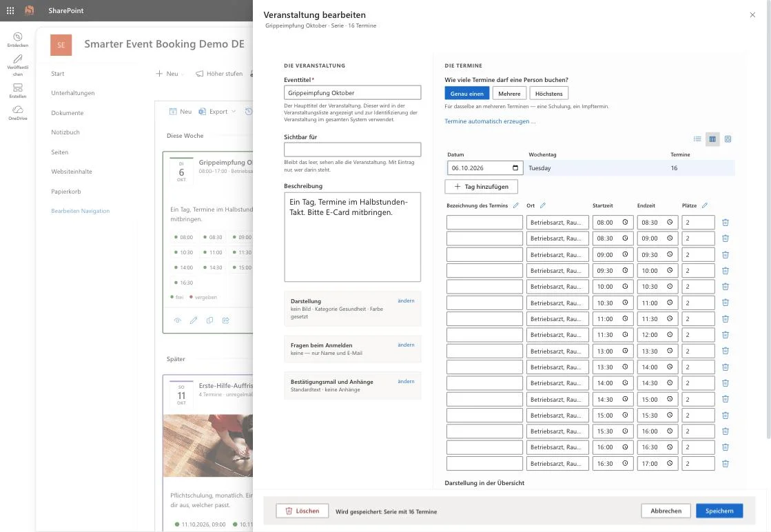The width and height of the screenshot is (771, 532).
Task: Switch the appointments to table view
Action: tap(712, 139)
